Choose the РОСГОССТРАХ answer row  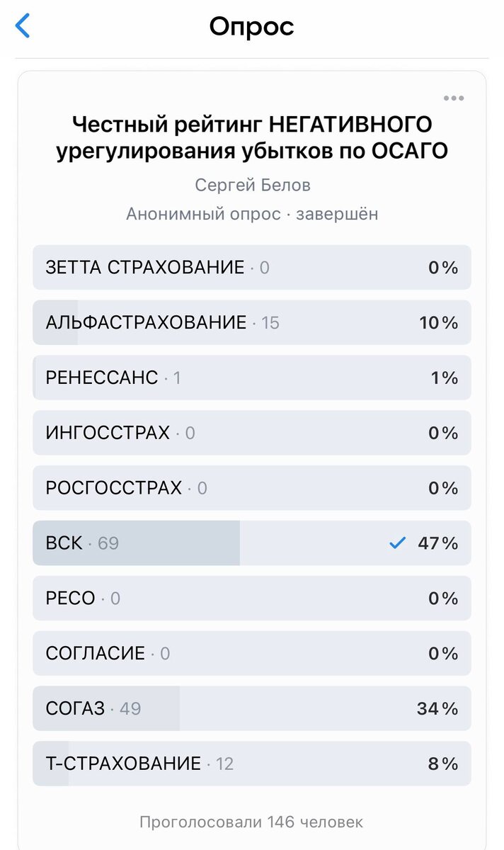pos(252,488)
